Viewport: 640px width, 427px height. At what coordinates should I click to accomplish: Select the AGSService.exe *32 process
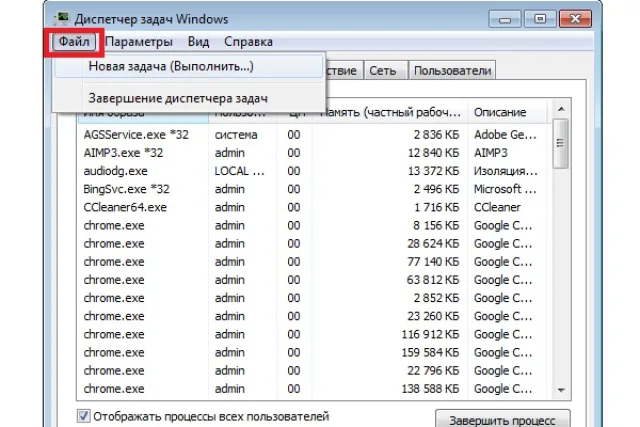136,135
